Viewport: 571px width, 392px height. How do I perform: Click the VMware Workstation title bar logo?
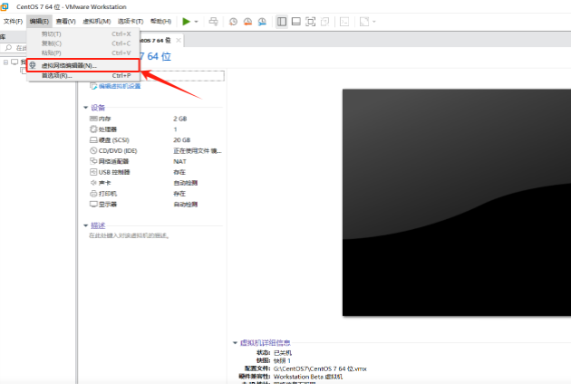(x=4, y=6)
